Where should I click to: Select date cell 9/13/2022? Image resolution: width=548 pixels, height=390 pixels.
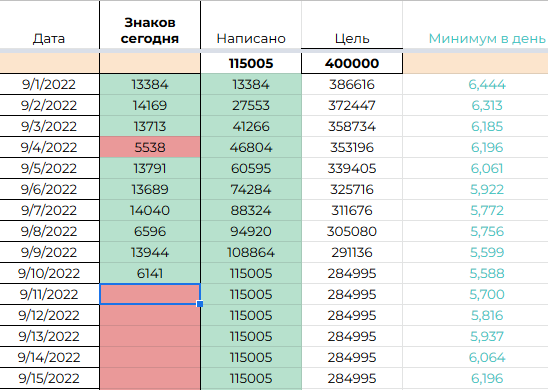pos(49,336)
